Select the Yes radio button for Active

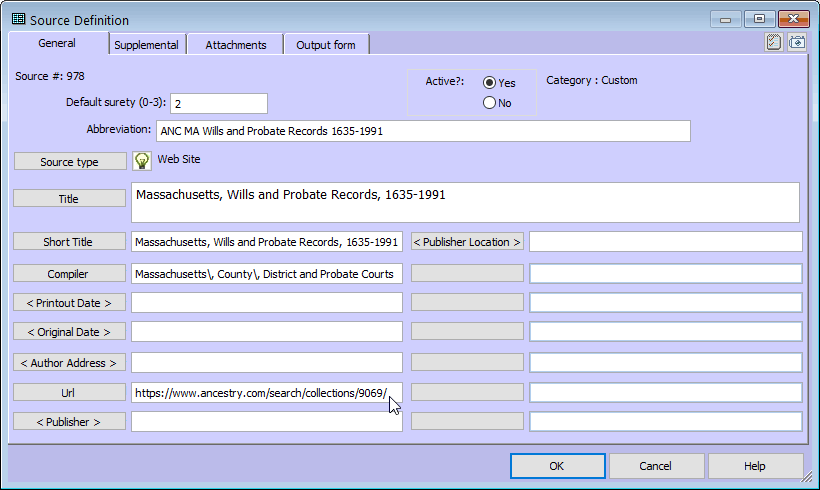tap(489, 83)
